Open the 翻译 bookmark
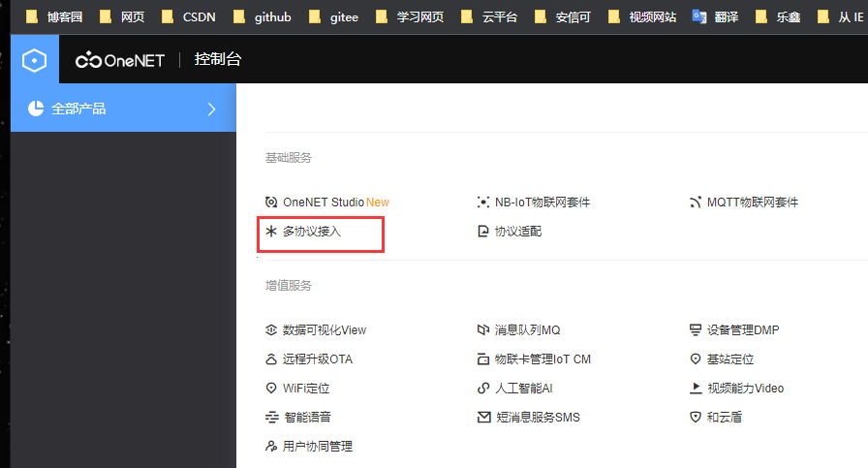This screenshot has width=868, height=468. [x=715, y=17]
